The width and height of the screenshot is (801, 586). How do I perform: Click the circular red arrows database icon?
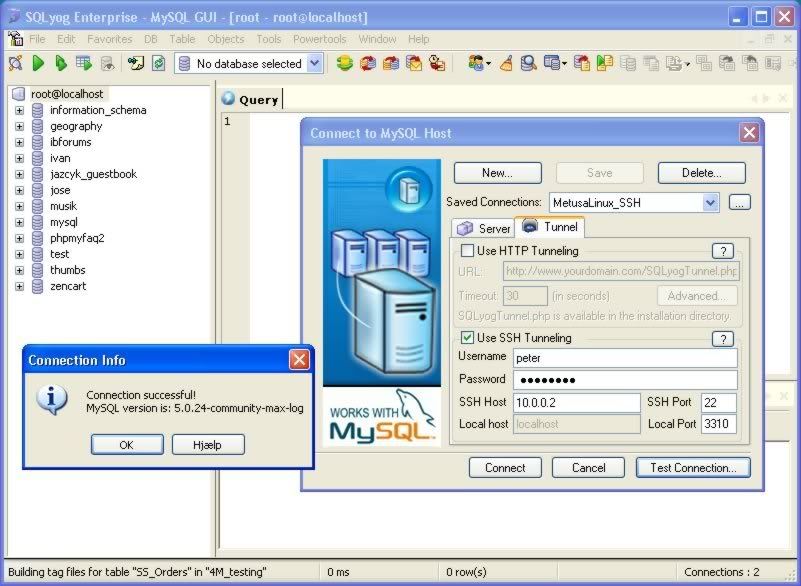point(368,63)
